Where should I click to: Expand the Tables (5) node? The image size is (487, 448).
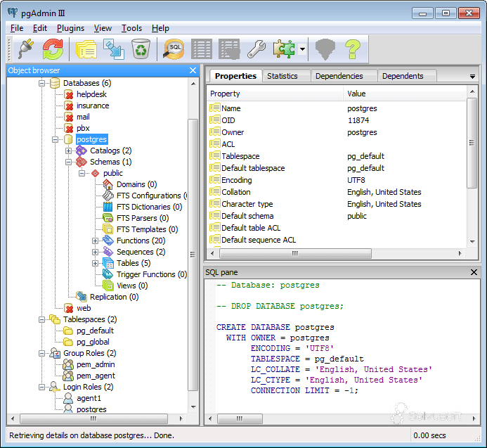point(96,263)
